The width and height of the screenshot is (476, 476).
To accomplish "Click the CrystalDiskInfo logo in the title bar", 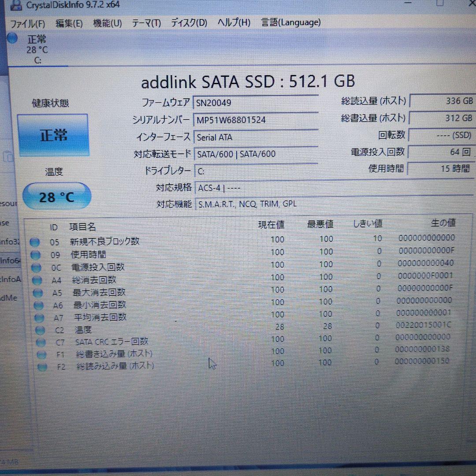I will pos(16,5).
